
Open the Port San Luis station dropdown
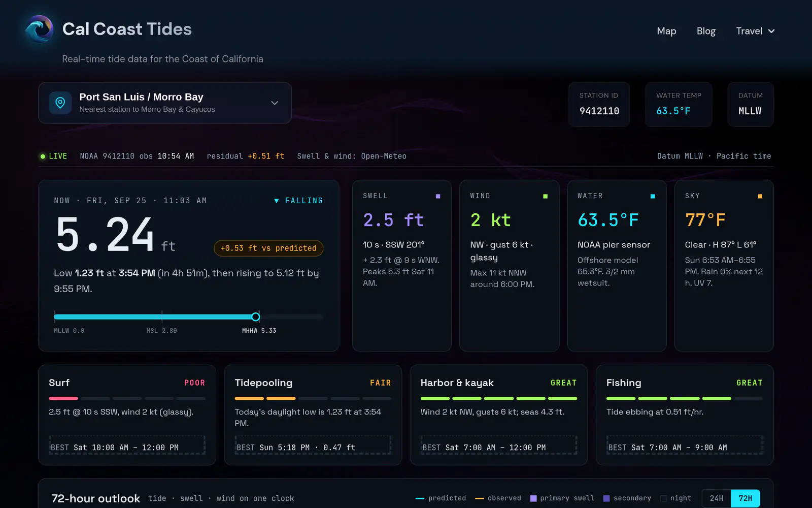coord(165,103)
